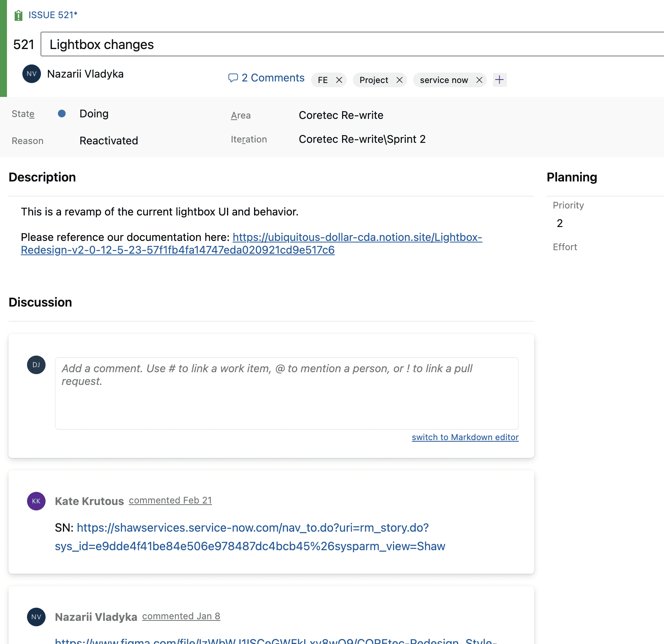Remove the Project tag
This screenshot has width=664, height=644.
[x=400, y=80]
